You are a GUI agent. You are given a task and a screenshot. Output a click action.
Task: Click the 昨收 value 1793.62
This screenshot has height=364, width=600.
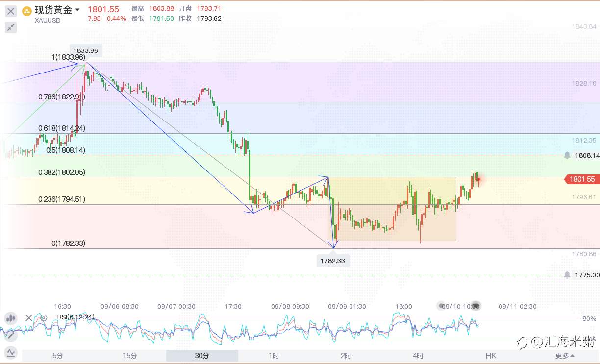209,19
